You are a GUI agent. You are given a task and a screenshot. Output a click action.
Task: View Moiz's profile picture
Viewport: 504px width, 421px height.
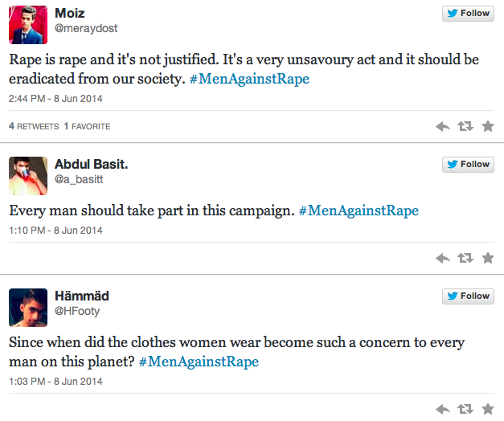pos(28,25)
